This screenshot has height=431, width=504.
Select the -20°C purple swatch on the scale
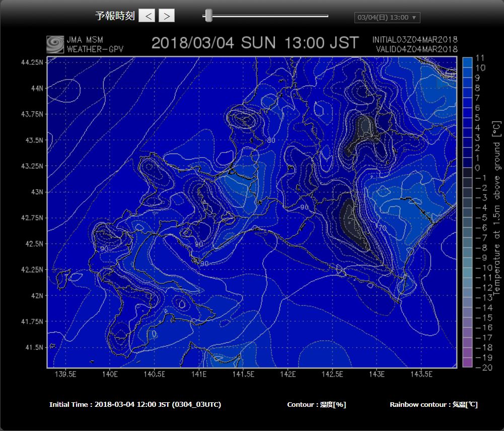[x=467, y=363]
